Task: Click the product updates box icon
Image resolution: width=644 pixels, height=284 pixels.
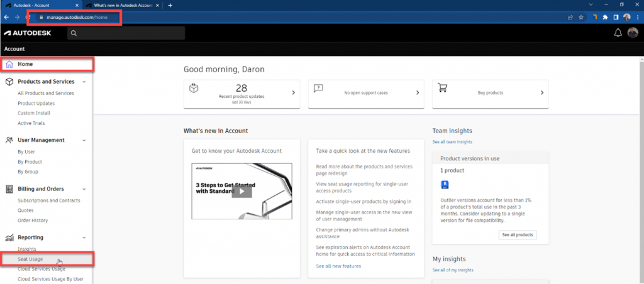Action: tap(194, 88)
